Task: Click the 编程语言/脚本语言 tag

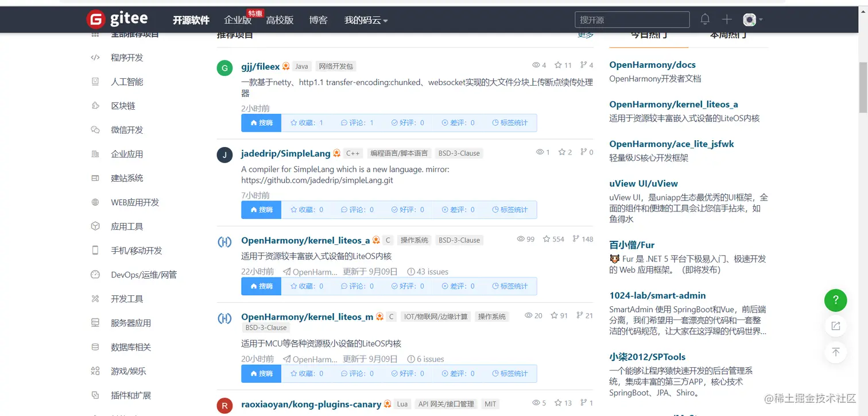Action: 399,153
